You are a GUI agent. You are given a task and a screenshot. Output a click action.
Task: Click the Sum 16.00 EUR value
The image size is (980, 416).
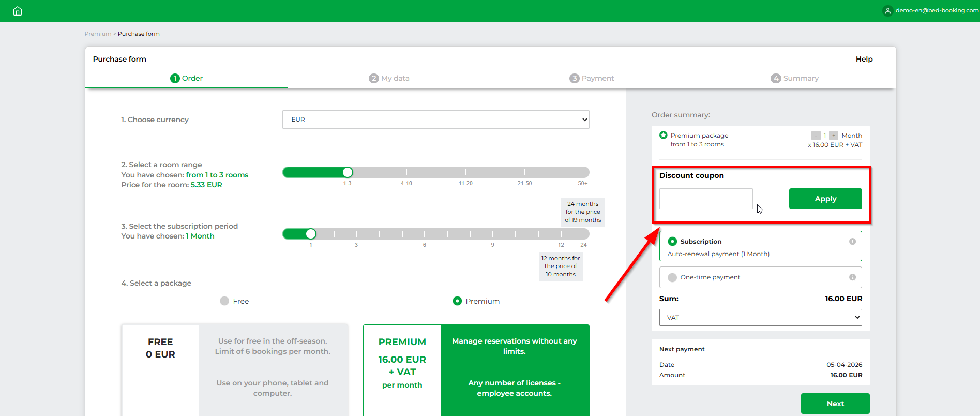(843, 299)
